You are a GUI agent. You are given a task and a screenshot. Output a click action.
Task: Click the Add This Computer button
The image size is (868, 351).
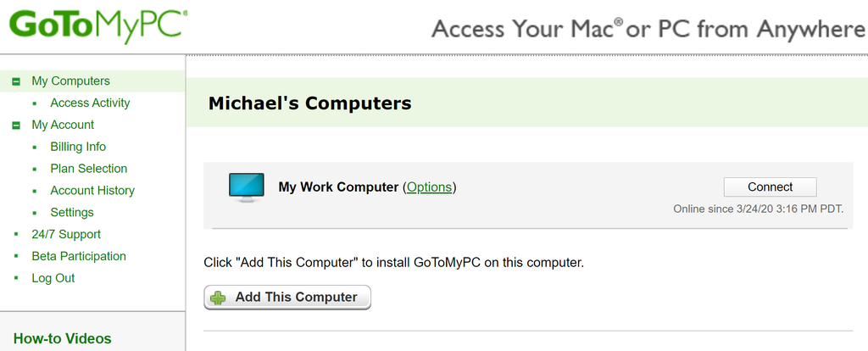click(x=287, y=298)
